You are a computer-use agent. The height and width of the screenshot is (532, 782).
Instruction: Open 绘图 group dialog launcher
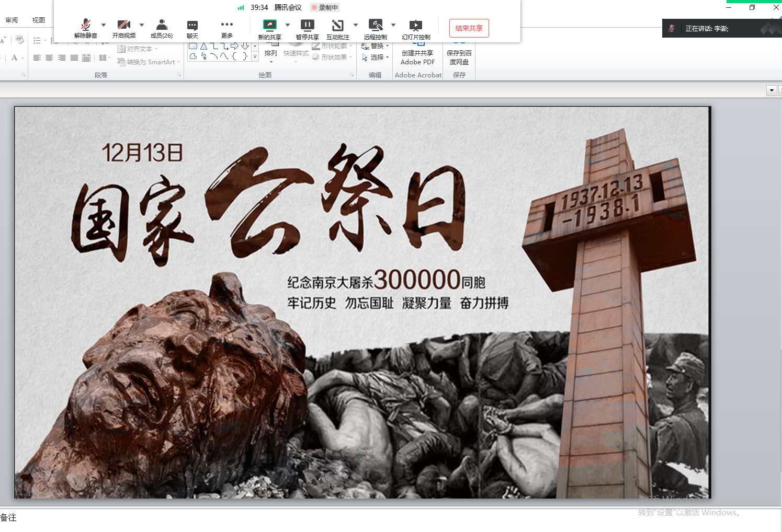point(352,75)
